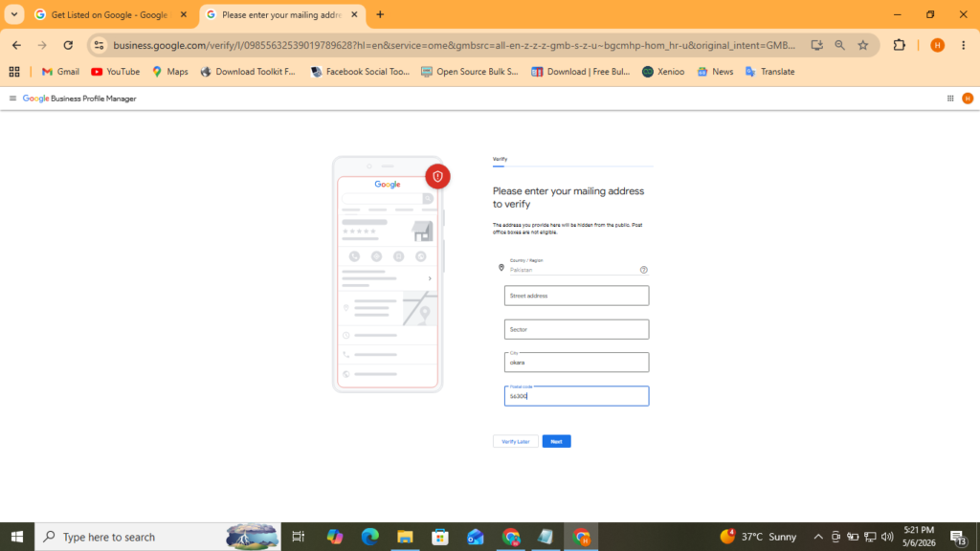Click the taskbar search box
Screen dimensions: 980x551
tap(158, 537)
